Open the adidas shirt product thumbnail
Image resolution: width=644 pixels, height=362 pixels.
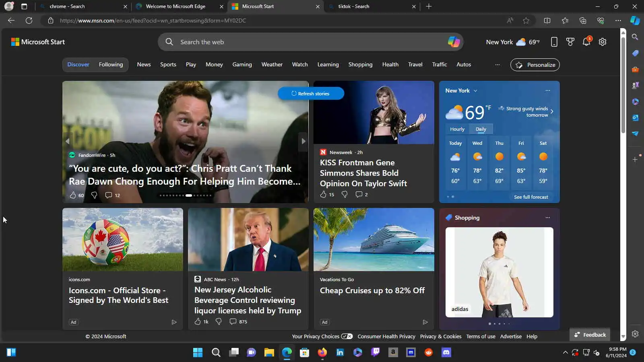pos(500,272)
